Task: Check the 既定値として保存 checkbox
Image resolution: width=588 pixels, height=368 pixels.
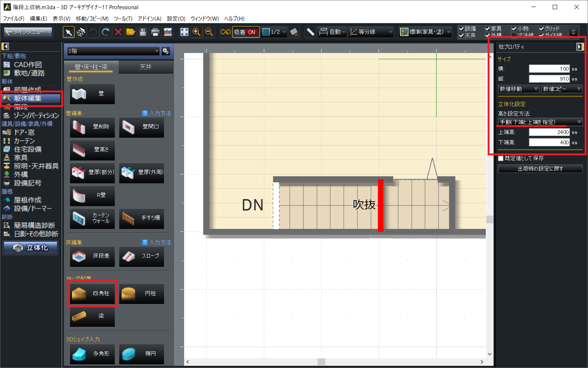Action: click(501, 158)
